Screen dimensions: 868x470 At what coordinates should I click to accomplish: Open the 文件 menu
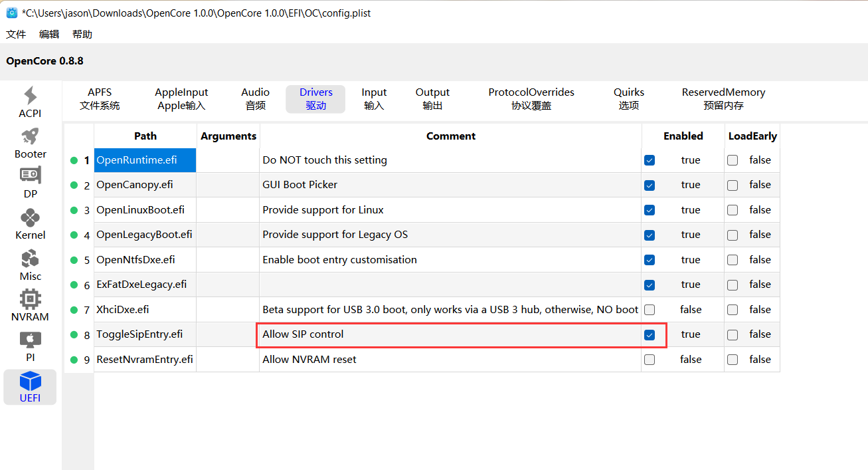16,34
